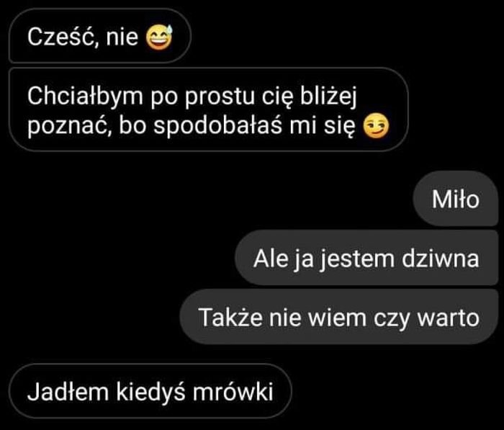Click the smirking emoji after 'mi się'
This screenshot has height=430, width=504.
(376, 126)
